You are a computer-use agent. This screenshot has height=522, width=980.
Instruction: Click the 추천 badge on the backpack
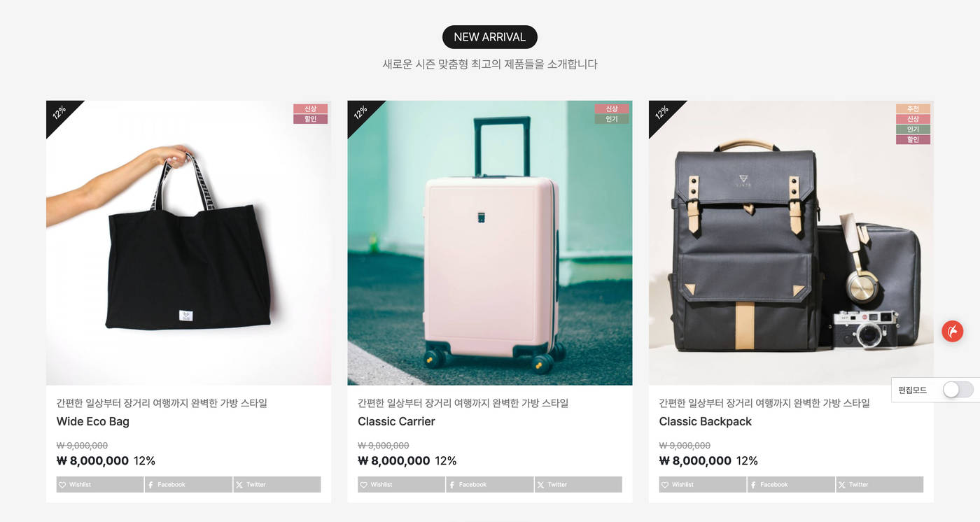(x=913, y=108)
